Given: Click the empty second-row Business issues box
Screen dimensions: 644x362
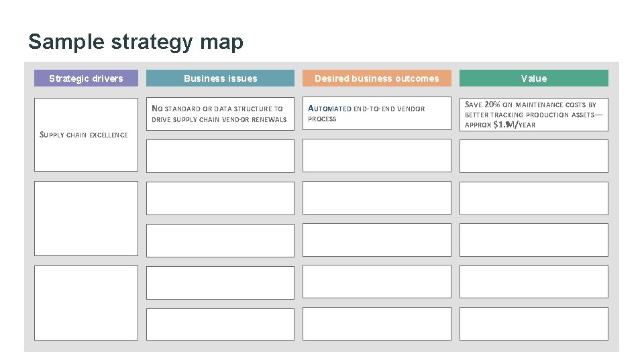Looking at the screenshot, I should pos(220,156).
